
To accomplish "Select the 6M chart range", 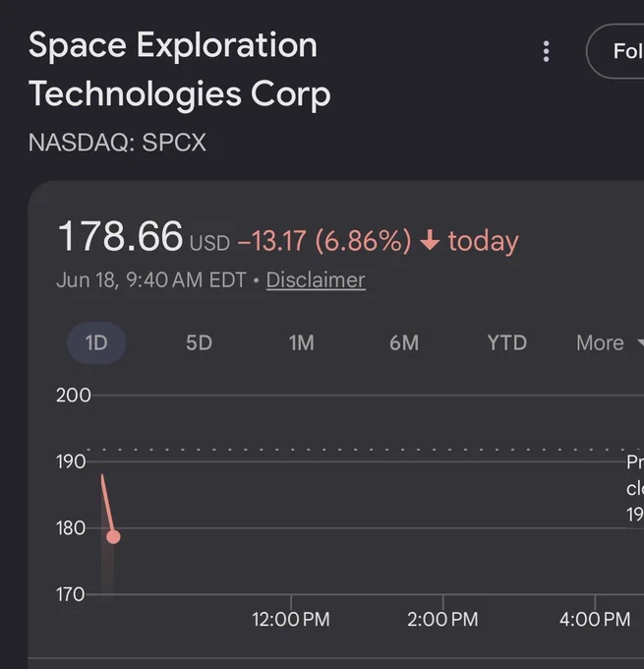I will (x=404, y=342).
